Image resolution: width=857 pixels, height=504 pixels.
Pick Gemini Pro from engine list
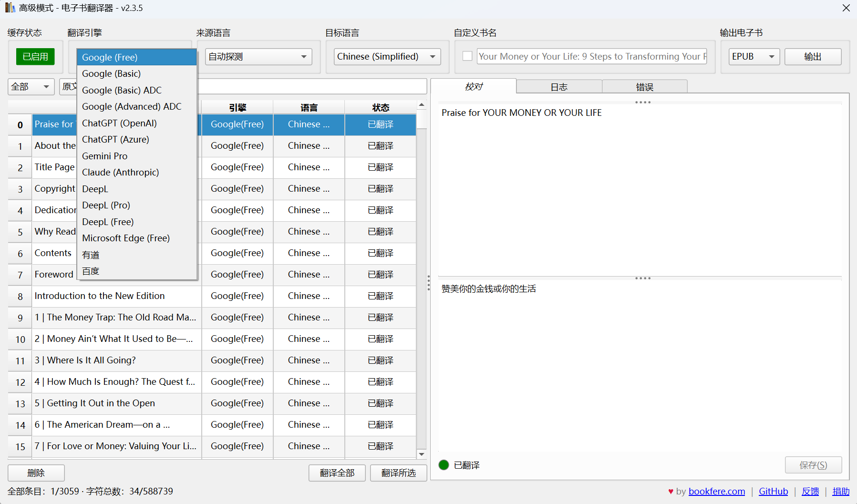(x=137, y=156)
